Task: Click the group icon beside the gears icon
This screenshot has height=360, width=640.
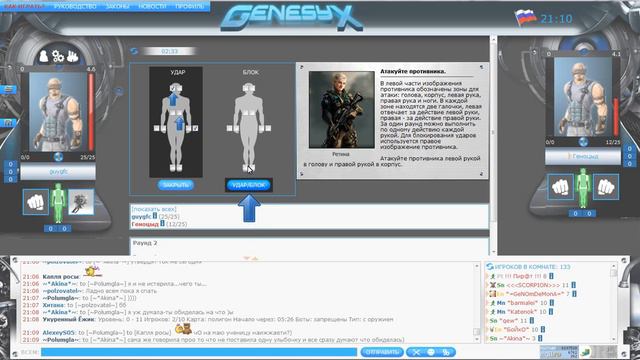Action: click(72, 56)
